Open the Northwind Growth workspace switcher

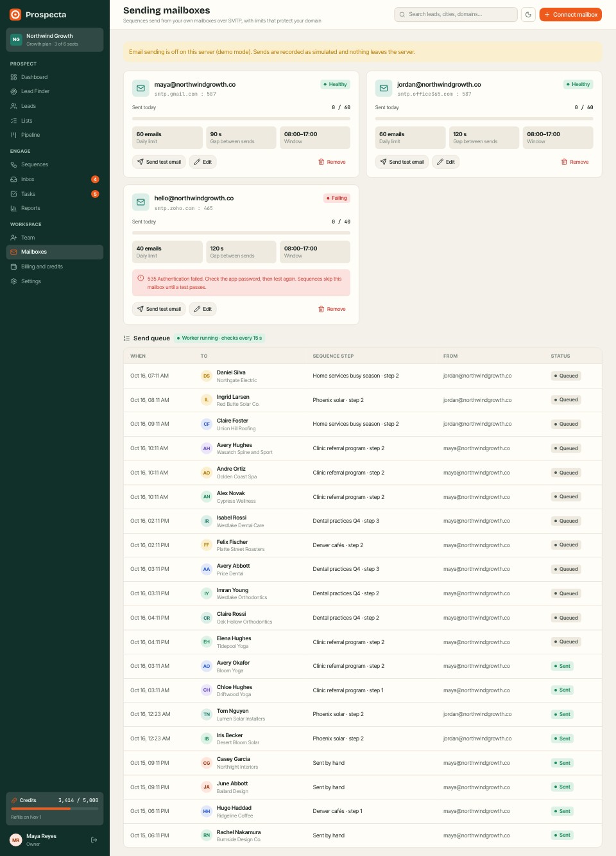pos(55,40)
